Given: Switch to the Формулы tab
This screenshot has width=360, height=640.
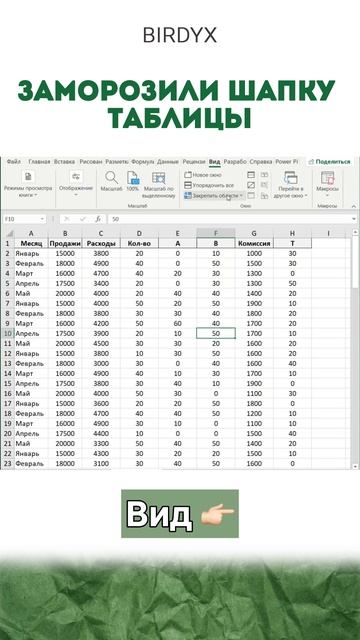Looking at the screenshot, I should [x=142, y=162].
